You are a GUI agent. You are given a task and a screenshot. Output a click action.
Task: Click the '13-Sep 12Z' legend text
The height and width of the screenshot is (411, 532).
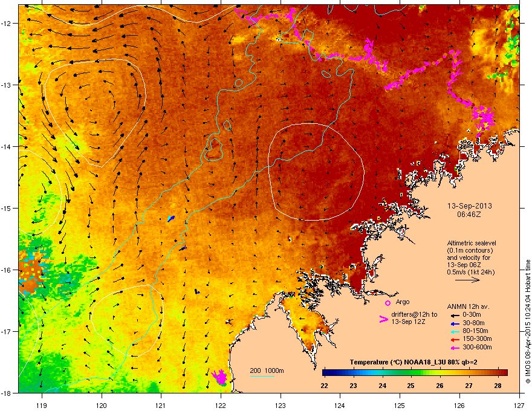[408, 322]
